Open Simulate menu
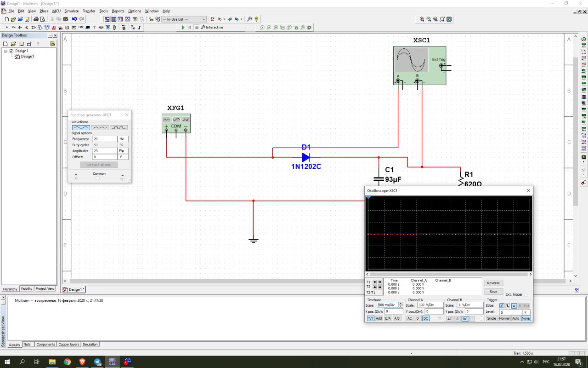Image resolution: width=588 pixels, height=368 pixels. [71, 11]
